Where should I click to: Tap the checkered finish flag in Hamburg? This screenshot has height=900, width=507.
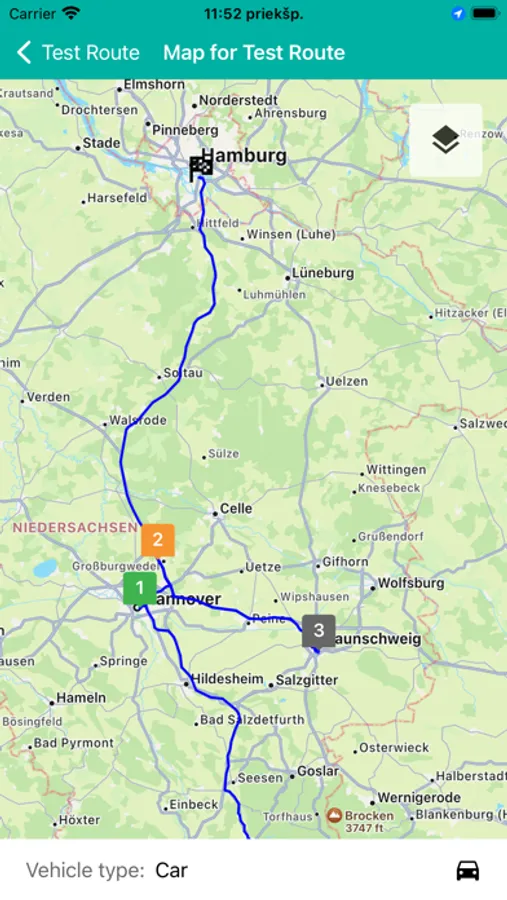tap(201, 169)
